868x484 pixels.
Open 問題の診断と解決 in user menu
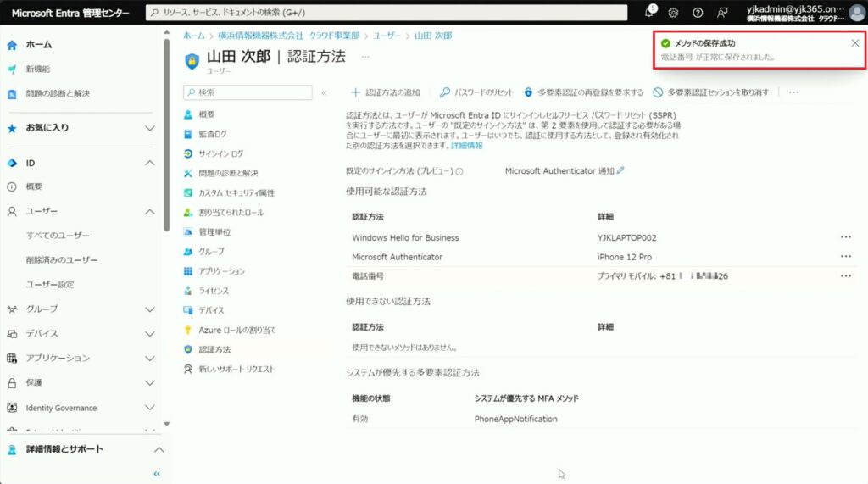click(x=228, y=173)
